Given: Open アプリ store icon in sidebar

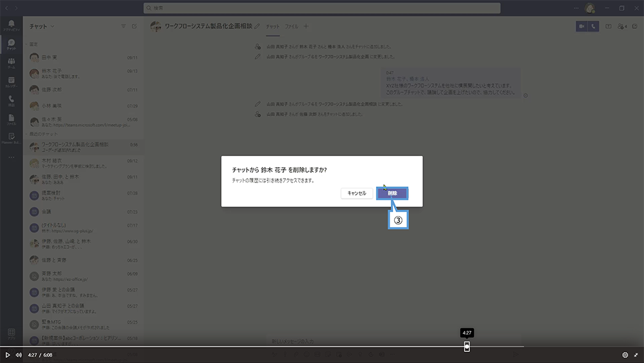Looking at the screenshot, I should [x=11, y=333].
